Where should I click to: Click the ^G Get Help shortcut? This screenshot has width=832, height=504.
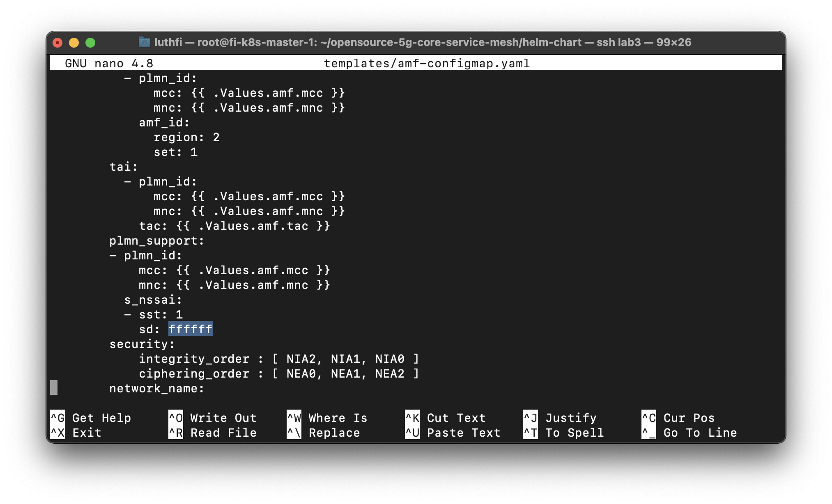click(x=91, y=418)
